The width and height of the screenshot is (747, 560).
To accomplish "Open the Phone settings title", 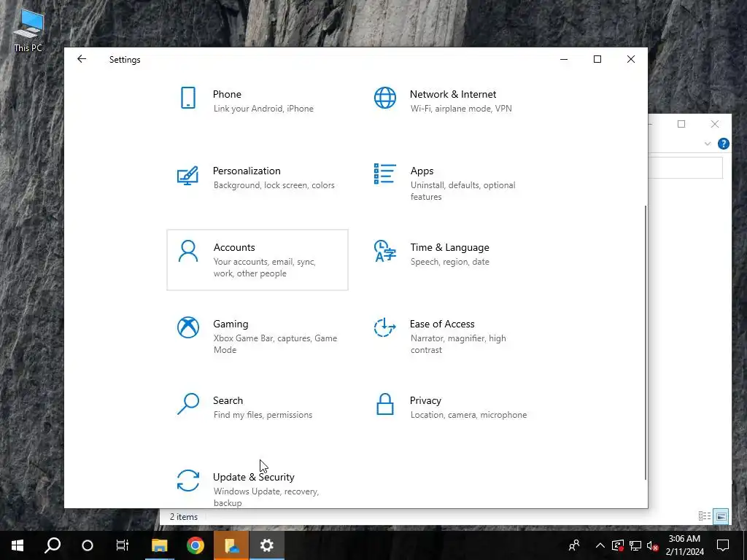I will click(x=227, y=94).
